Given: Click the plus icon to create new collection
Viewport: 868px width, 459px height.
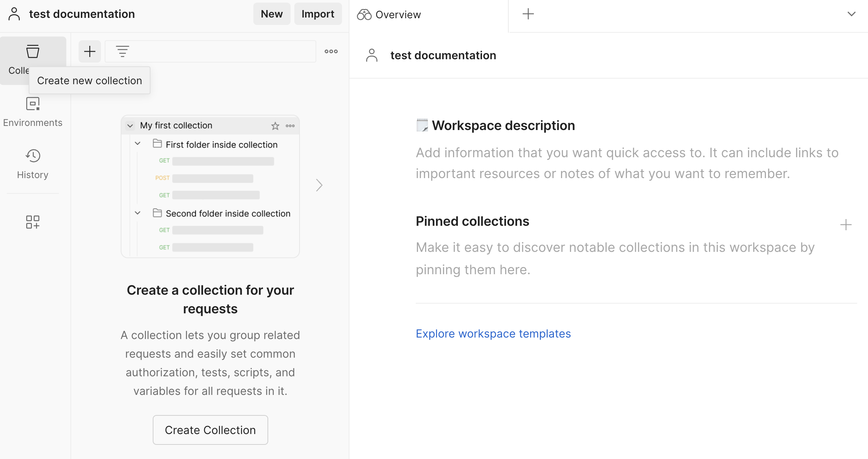Looking at the screenshot, I should pos(90,51).
